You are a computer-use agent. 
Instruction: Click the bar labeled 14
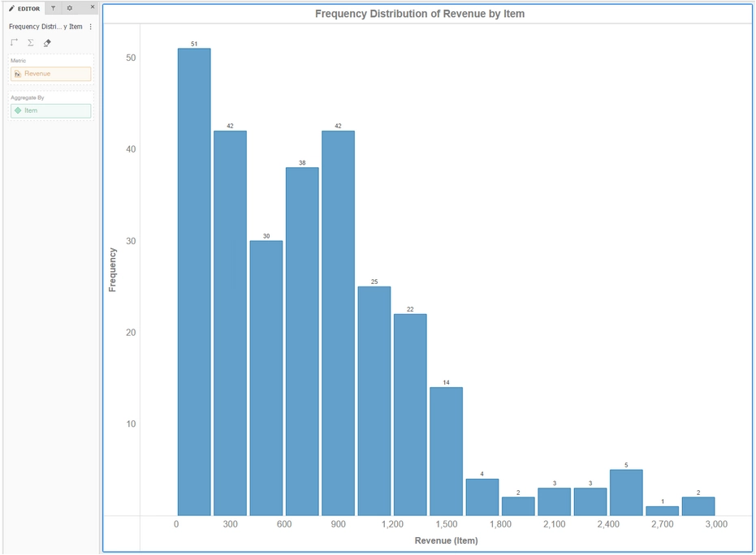(446, 450)
